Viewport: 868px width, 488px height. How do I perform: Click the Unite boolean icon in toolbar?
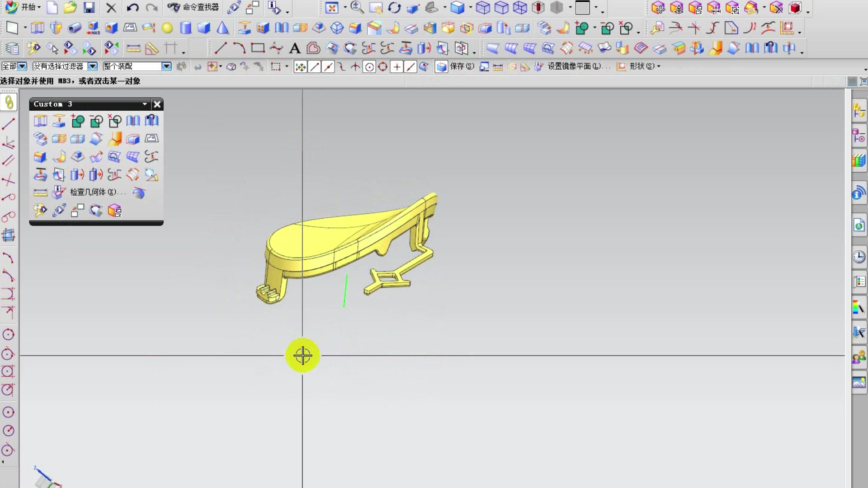point(582,28)
